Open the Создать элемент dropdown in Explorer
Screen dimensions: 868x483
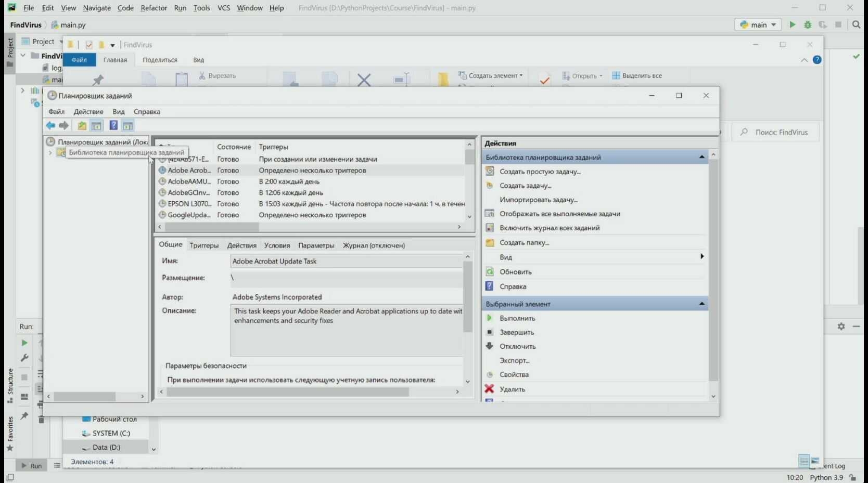pyautogui.click(x=490, y=75)
